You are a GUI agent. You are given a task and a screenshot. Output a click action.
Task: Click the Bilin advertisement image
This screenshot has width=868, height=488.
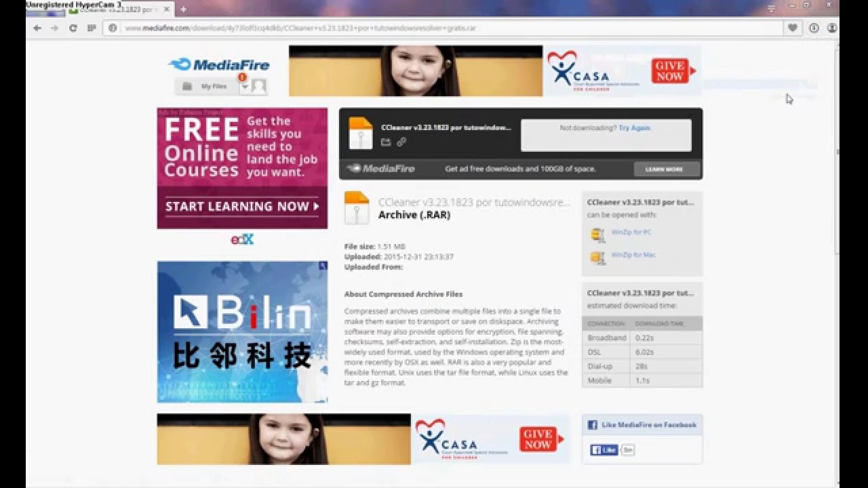pos(242,332)
